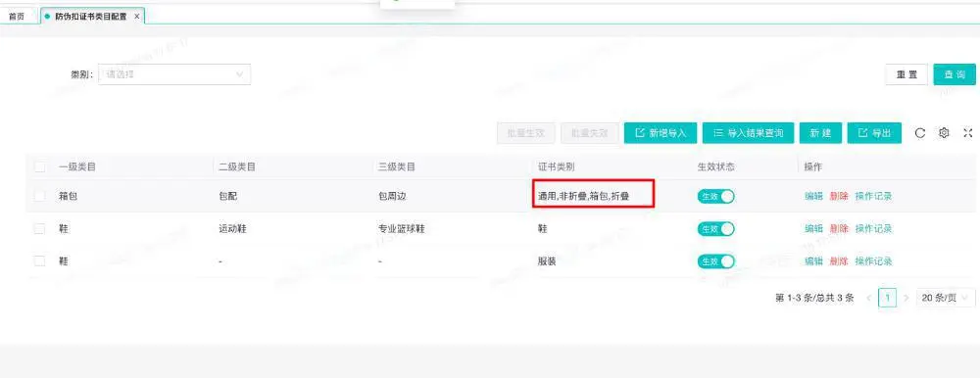
Task: Select the 箱包 row checkbox
Action: point(40,196)
